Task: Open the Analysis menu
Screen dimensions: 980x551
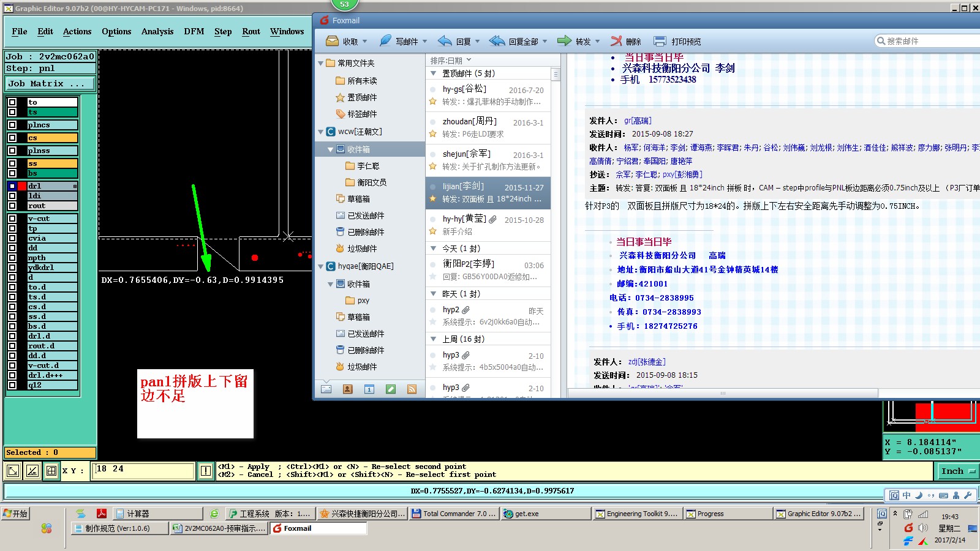Action: pyautogui.click(x=157, y=31)
